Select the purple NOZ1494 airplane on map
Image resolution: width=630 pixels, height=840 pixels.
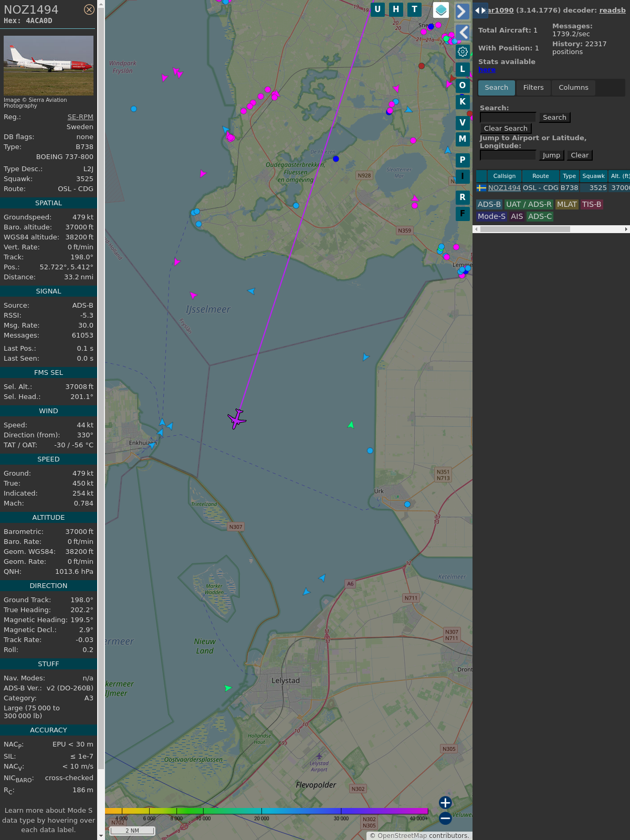[x=237, y=418]
